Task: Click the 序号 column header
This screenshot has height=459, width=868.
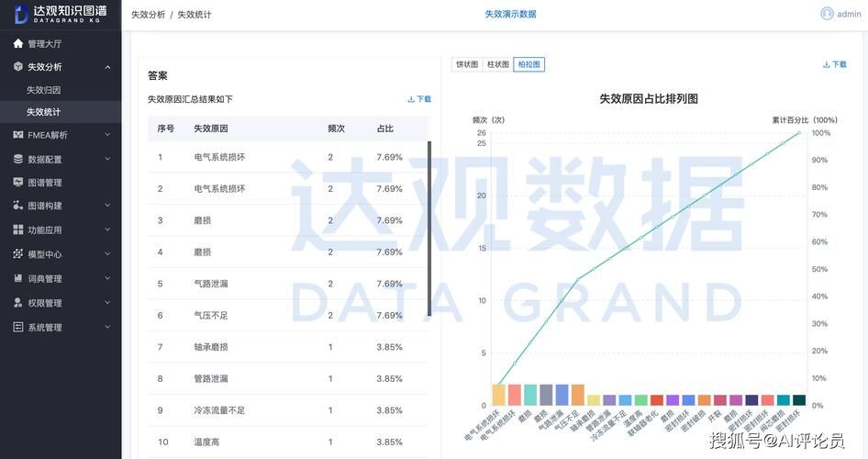Action: tap(166, 129)
